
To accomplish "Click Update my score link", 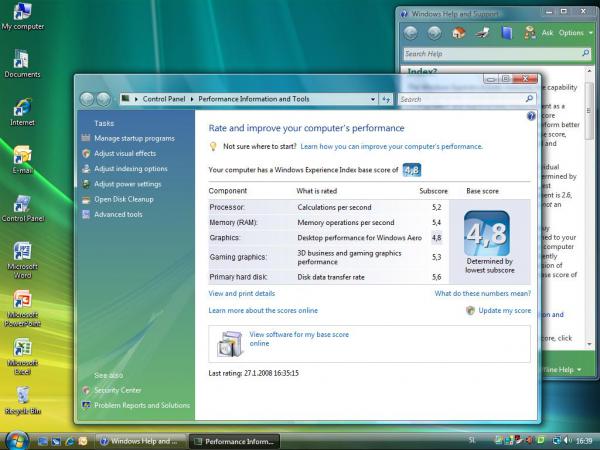I will click(x=504, y=311).
